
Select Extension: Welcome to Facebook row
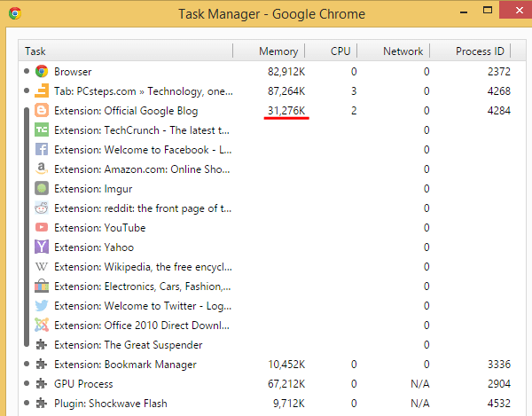point(271,150)
